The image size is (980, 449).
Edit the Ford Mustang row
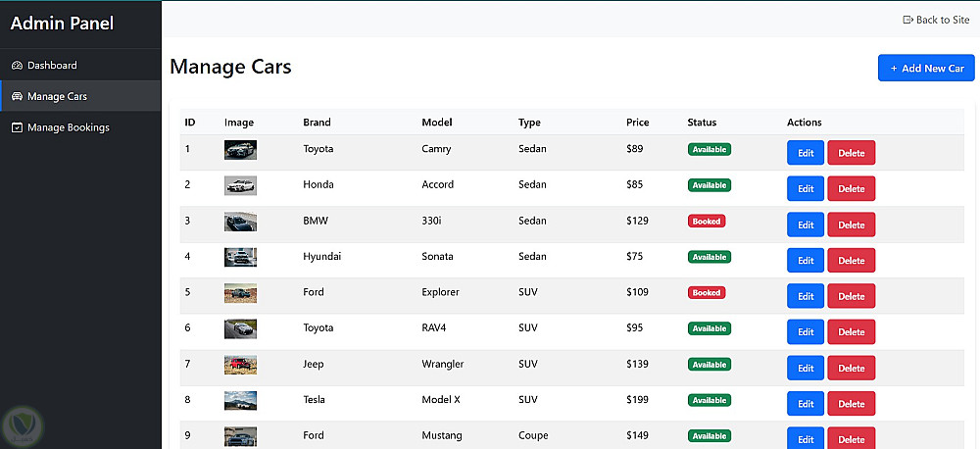tap(806, 438)
